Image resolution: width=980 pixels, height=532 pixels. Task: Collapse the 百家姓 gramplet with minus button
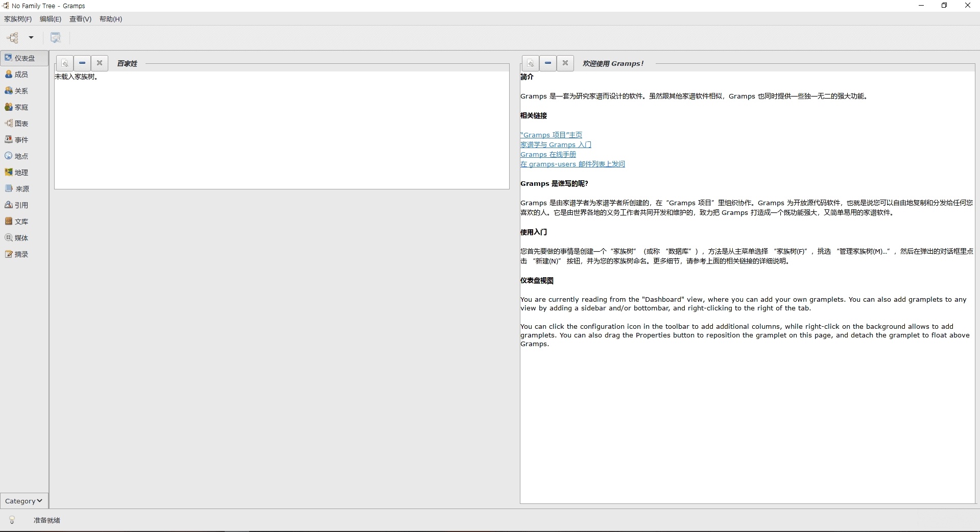pyautogui.click(x=82, y=63)
